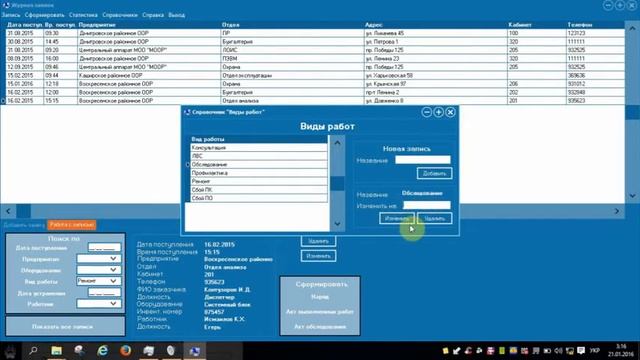The height and width of the screenshot is (360, 640).
Task: Select Сбой ПК in the work types list
Action: [x=259, y=190]
